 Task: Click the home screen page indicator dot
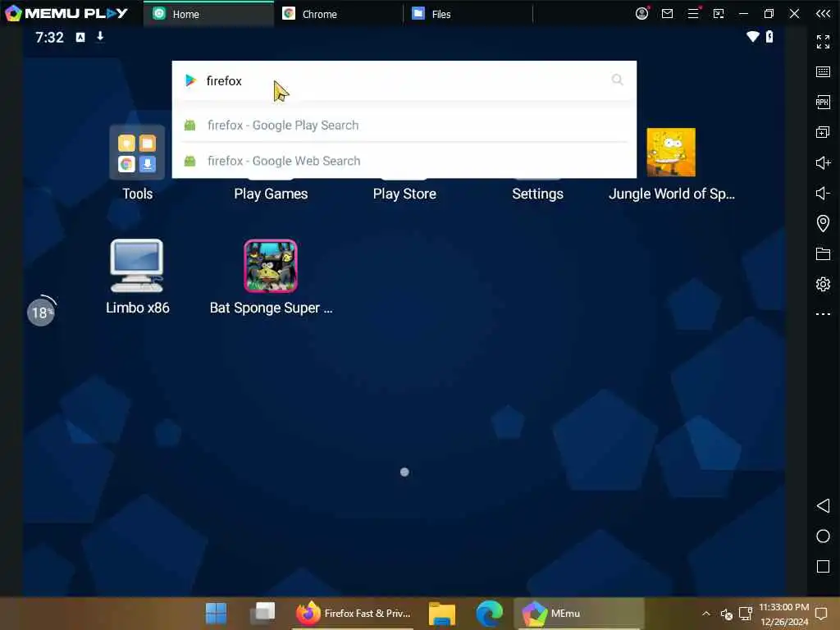404,472
